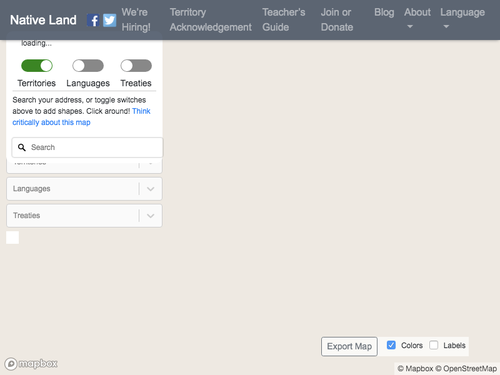Click the small white square below Treaties
This screenshot has width=500, height=375.
(x=13, y=238)
